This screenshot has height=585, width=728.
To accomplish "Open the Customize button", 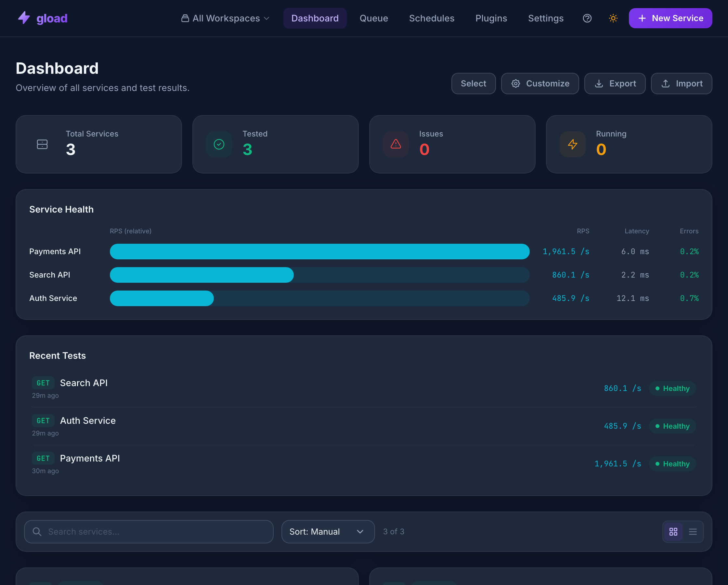I will pyautogui.click(x=540, y=84).
